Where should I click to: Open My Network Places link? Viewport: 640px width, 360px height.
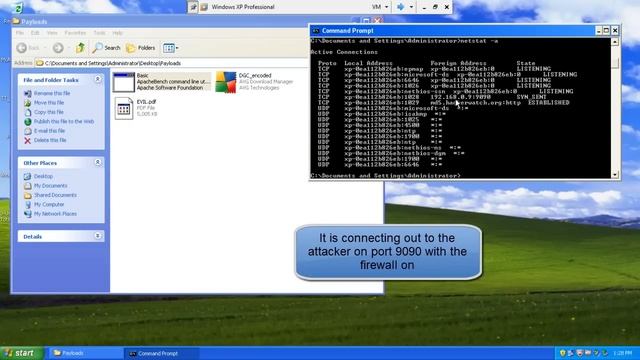point(55,214)
